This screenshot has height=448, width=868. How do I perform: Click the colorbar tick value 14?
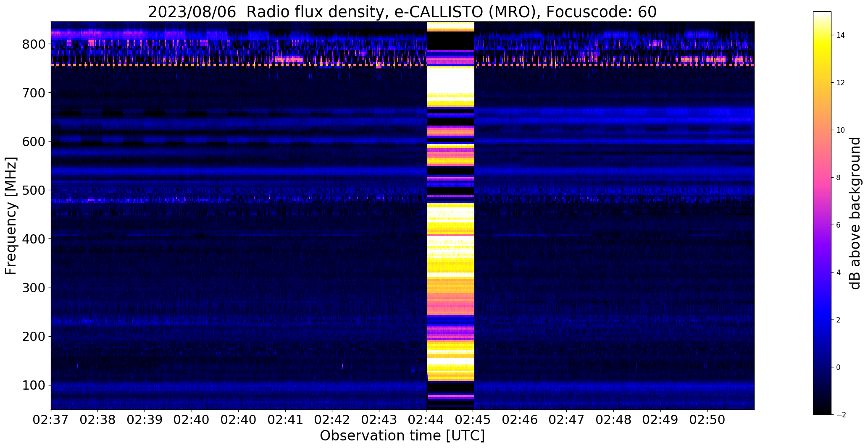[x=841, y=35]
